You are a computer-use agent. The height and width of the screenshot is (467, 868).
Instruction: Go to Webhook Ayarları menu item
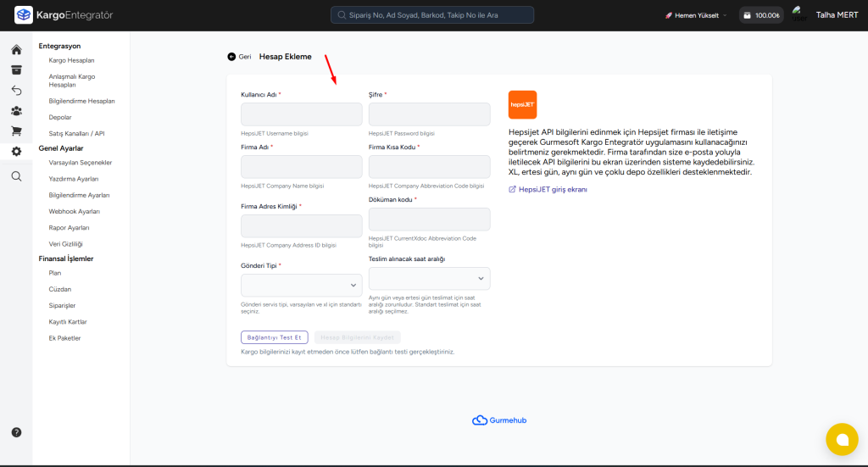pyautogui.click(x=75, y=211)
